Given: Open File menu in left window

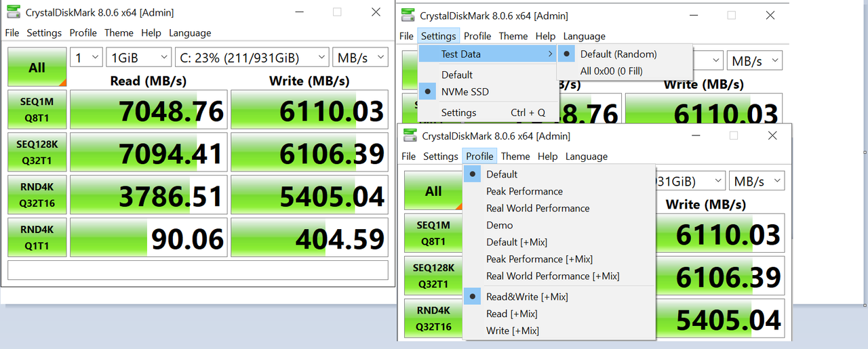Looking at the screenshot, I should [x=12, y=33].
